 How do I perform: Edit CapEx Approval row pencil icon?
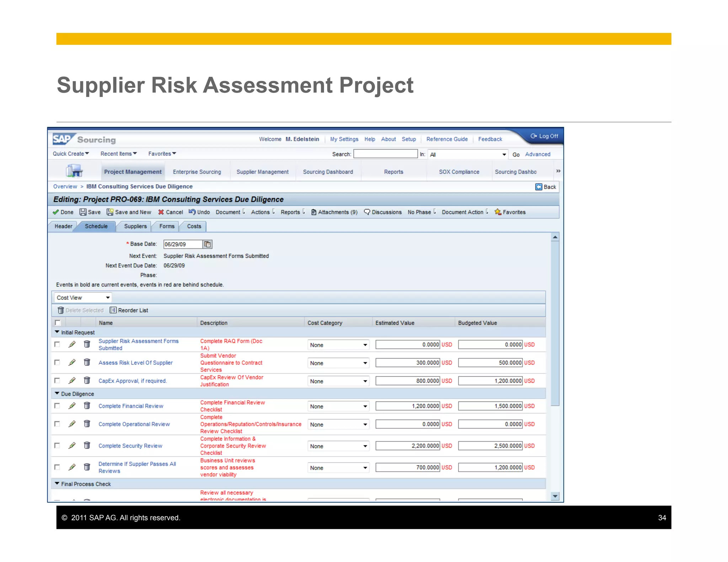(72, 380)
